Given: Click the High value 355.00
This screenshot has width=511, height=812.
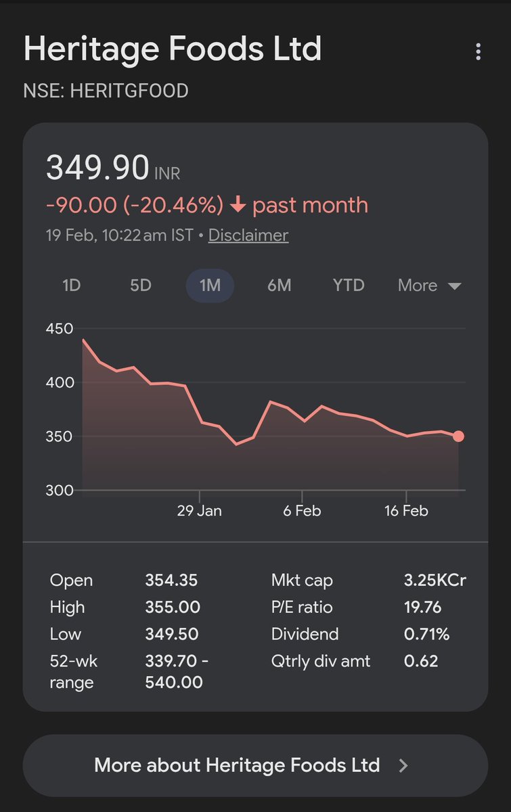Looking at the screenshot, I should [x=173, y=607].
